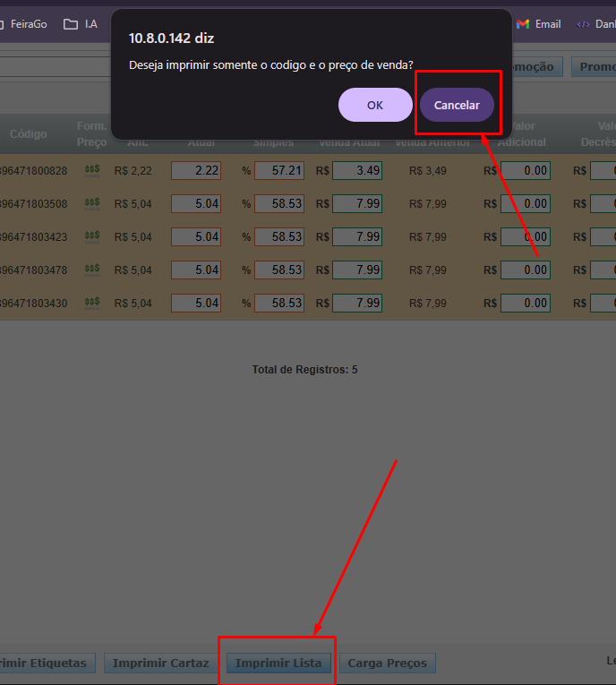Edit the 57.21 simple margin field
This screenshot has width=616, height=685.
tap(278, 170)
